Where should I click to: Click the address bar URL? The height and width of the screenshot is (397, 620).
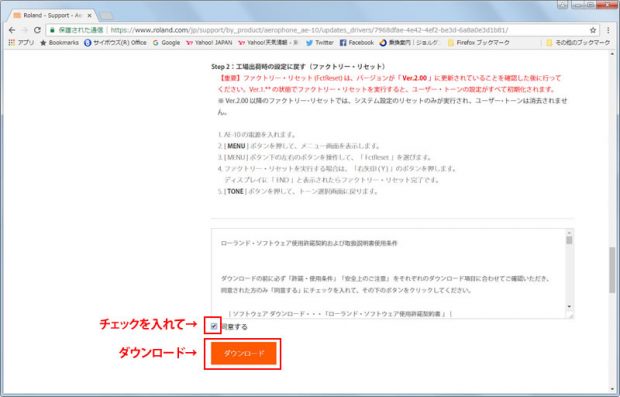click(309, 30)
